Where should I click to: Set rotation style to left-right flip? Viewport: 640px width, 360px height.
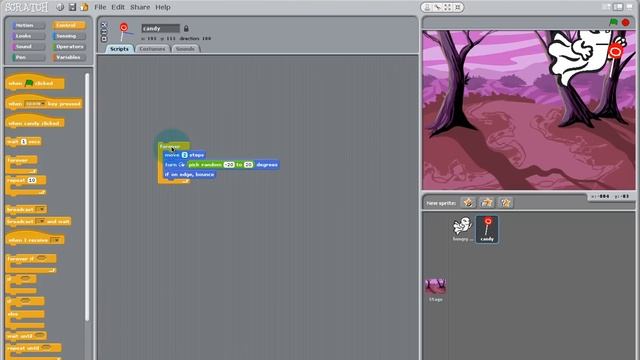[x=104, y=32]
